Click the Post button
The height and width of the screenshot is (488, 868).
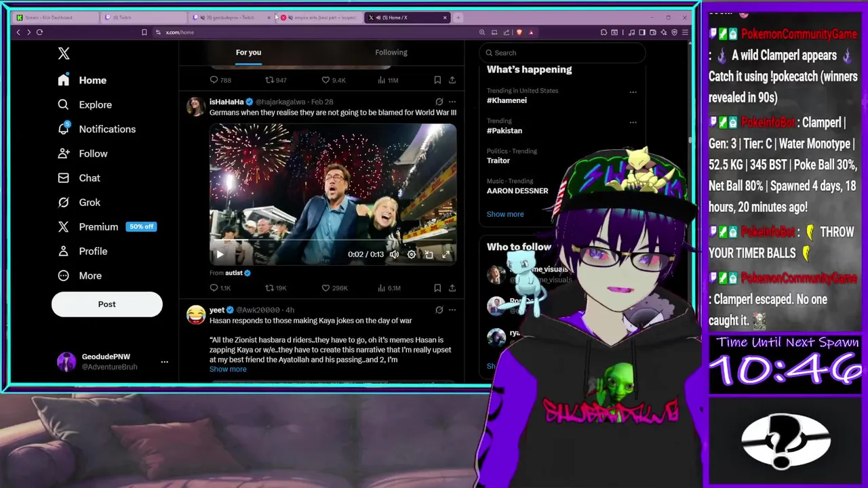point(107,304)
